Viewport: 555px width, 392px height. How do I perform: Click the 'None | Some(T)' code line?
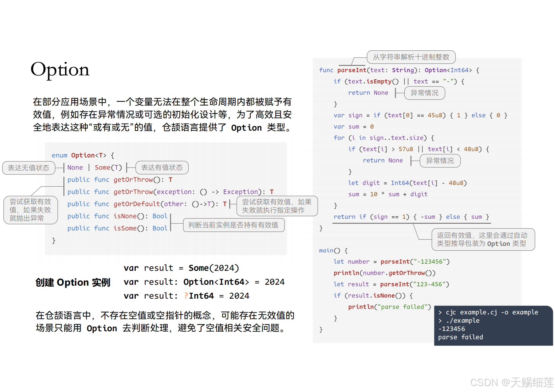(95, 167)
